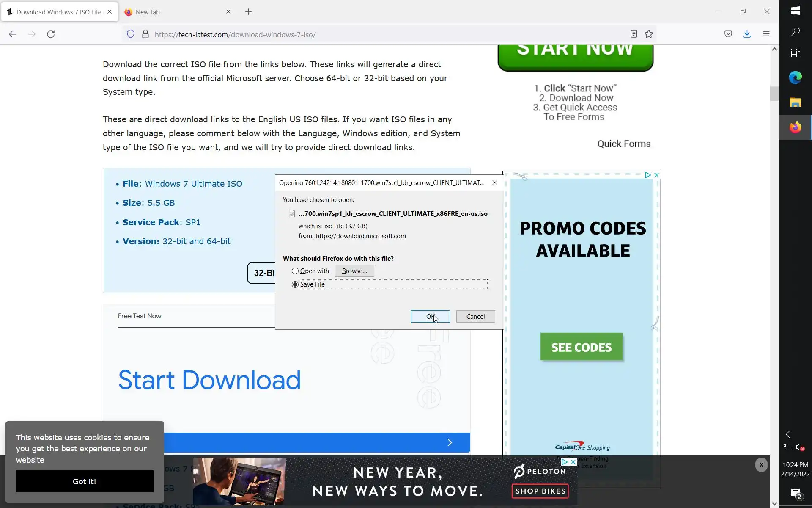This screenshot has height=508, width=812.
Task: Cancel the ISO file download
Action: (475, 317)
